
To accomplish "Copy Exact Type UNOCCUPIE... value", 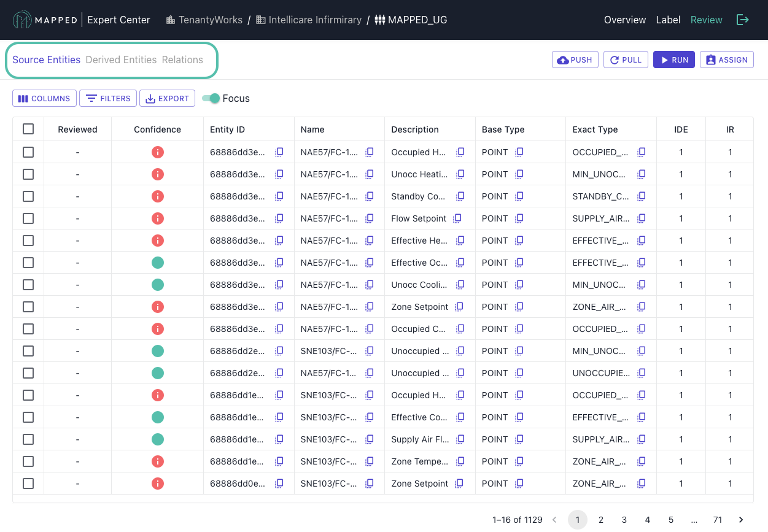I will [x=642, y=373].
